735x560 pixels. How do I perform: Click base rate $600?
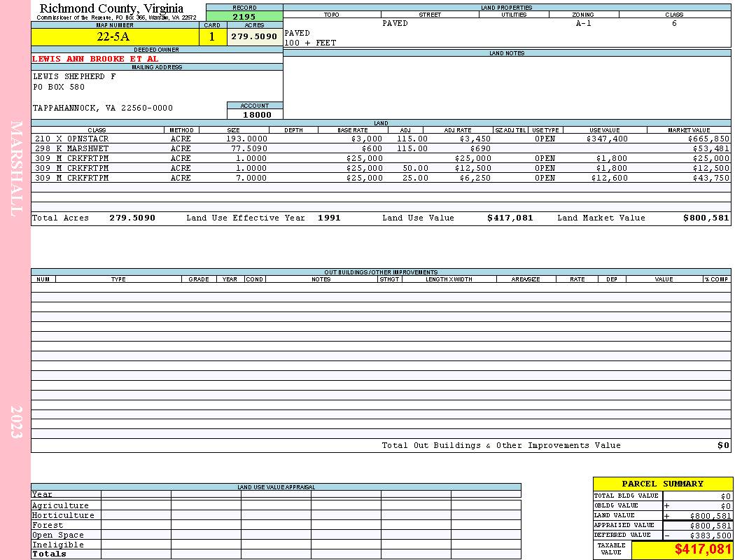tap(372, 148)
